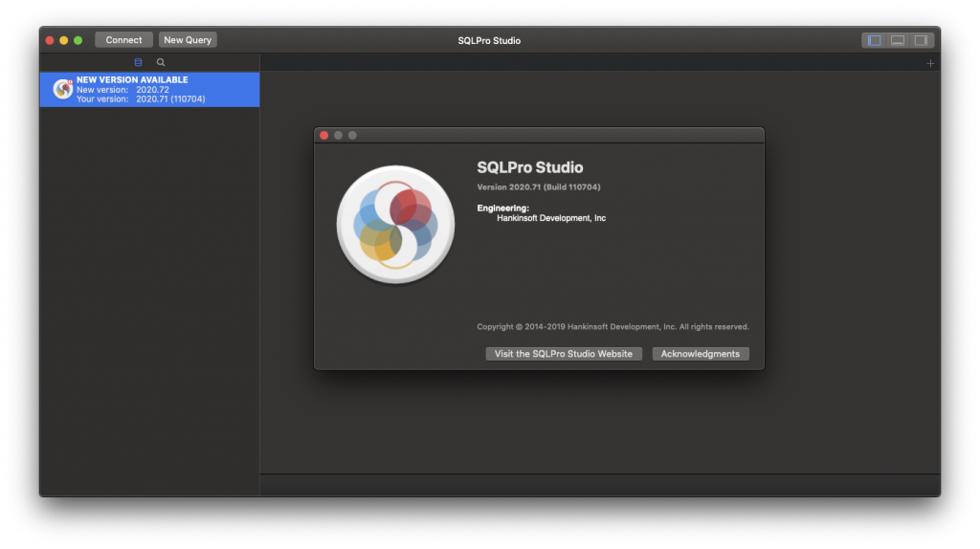Click the version 2020.71 build text

tap(538, 187)
